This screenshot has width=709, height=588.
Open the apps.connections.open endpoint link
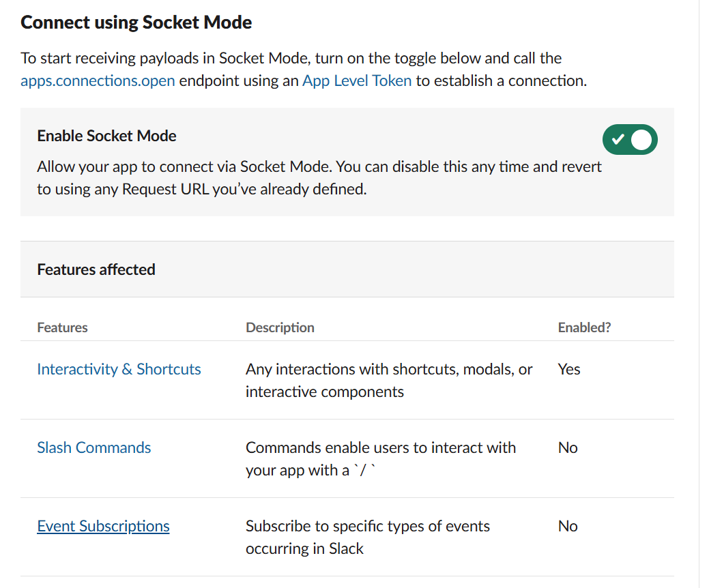(98, 81)
